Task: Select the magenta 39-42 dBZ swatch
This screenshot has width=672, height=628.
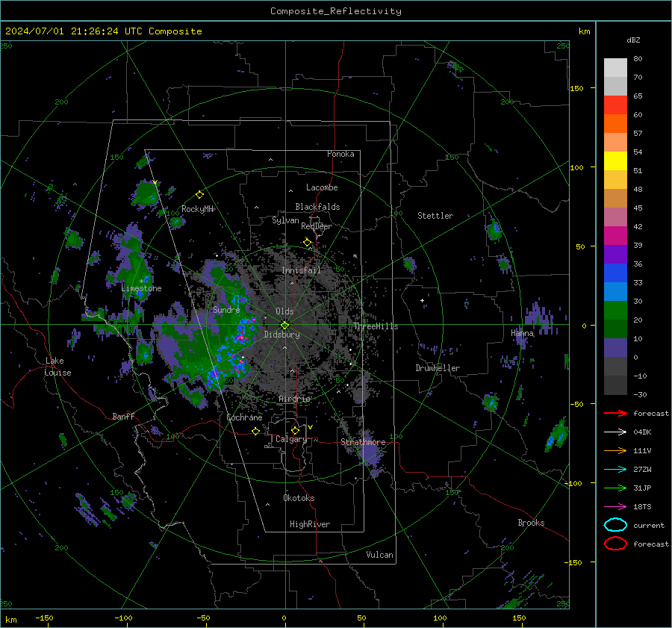Action: [x=615, y=236]
